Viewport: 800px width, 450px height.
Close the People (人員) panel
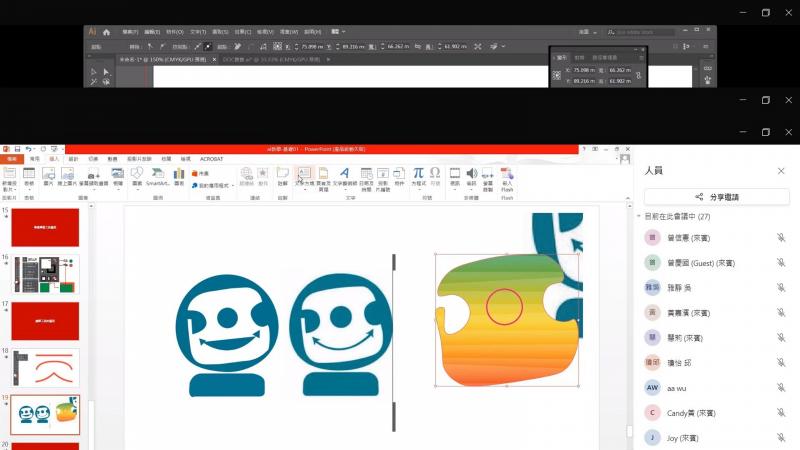click(x=781, y=171)
